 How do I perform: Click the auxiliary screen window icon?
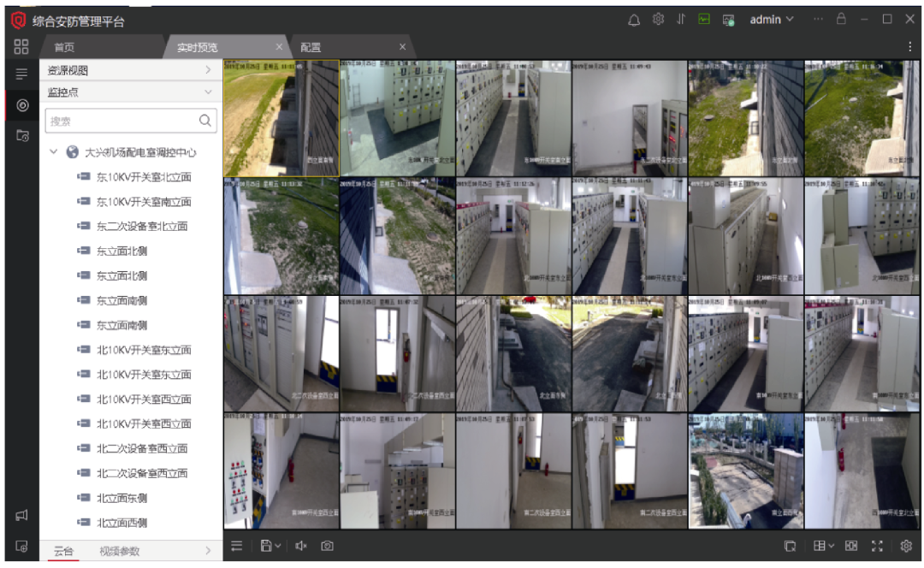click(x=791, y=547)
